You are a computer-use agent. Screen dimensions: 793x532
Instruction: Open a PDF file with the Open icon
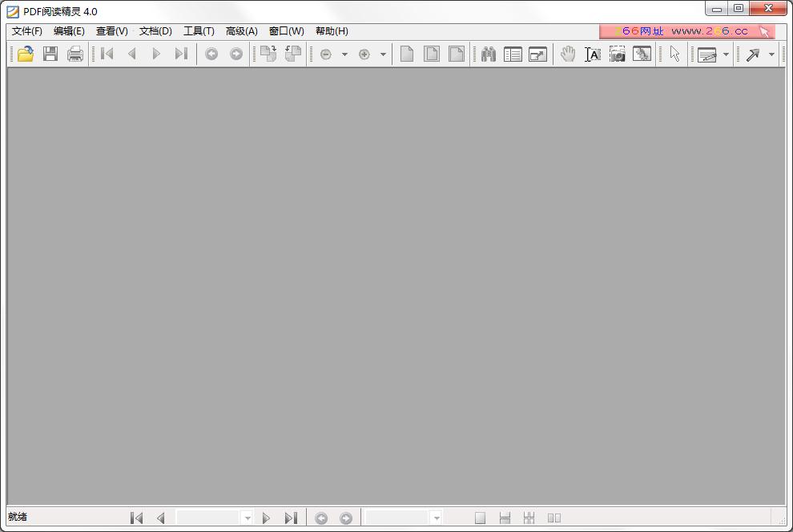coord(24,54)
